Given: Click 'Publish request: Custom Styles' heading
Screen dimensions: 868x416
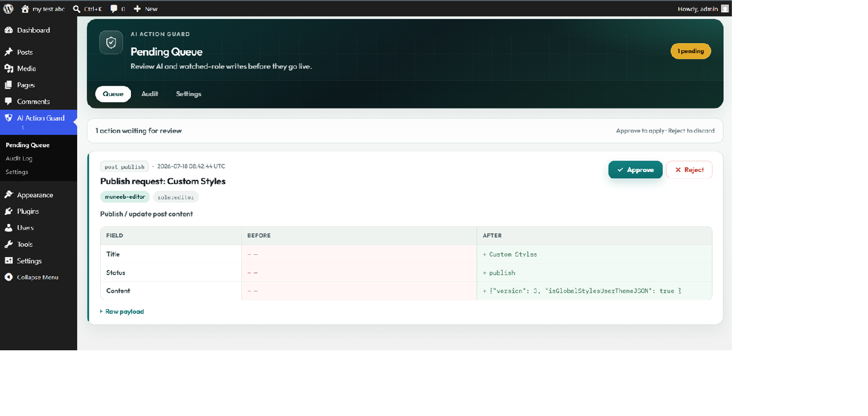Looking at the screenshot, I should click(x=163, y=181).
